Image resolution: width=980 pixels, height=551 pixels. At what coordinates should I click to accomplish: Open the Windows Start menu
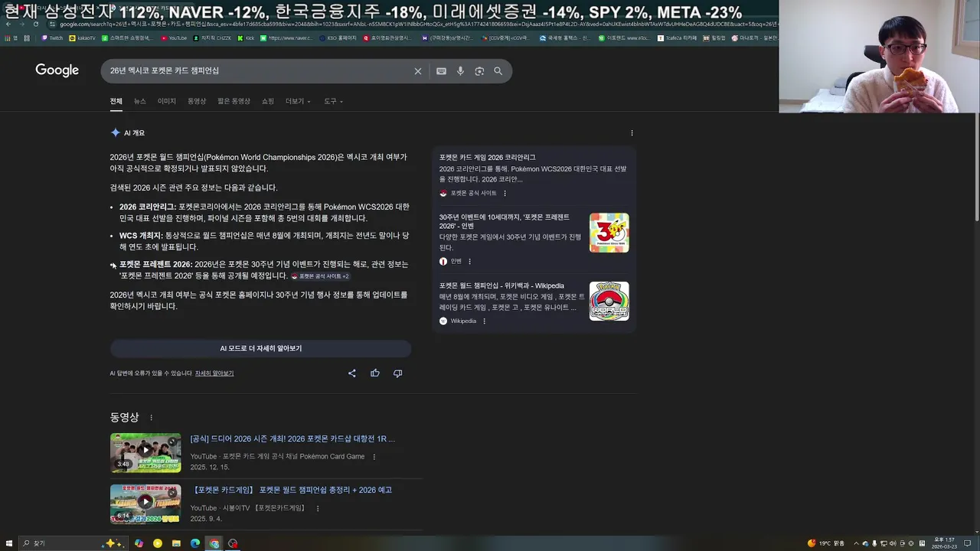8,543
